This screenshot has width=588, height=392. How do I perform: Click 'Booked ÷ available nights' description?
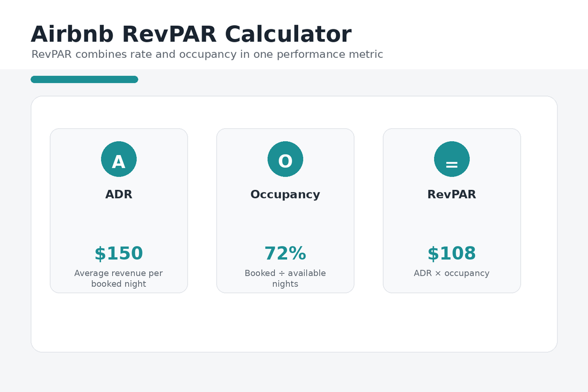coord(285,278)
